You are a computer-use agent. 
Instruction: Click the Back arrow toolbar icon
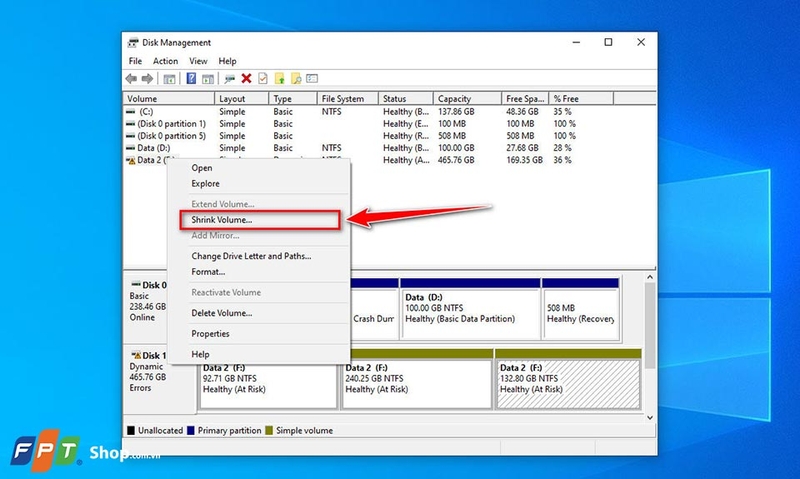(x=131, y=79)
